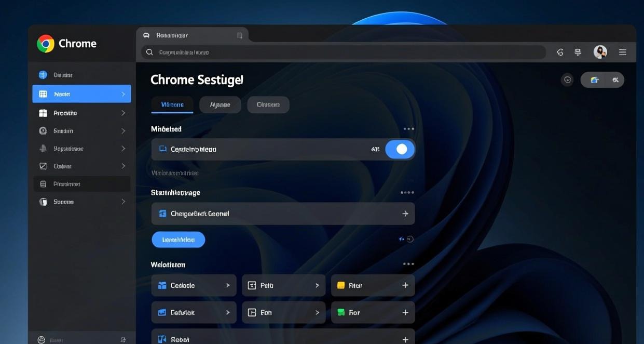The image size is (644, 344).
Task: Click the blue pill button under Chergorfiect Geonel
Action: [179, 240]
